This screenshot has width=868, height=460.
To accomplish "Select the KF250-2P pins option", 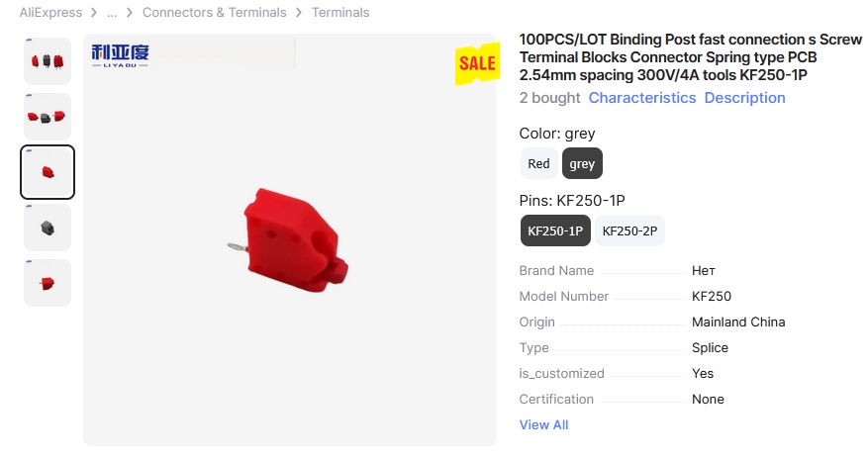I will pyautogui.click(x=629, y=230).
